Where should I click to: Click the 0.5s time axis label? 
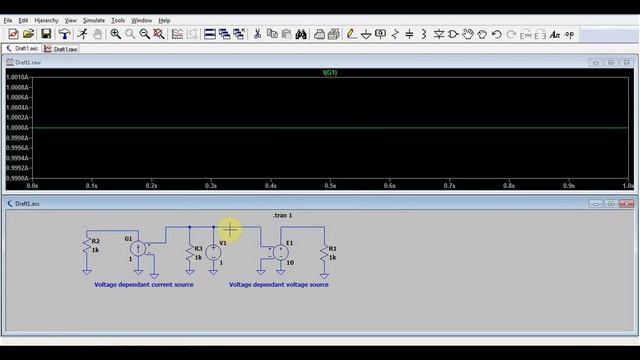[330, 186]
